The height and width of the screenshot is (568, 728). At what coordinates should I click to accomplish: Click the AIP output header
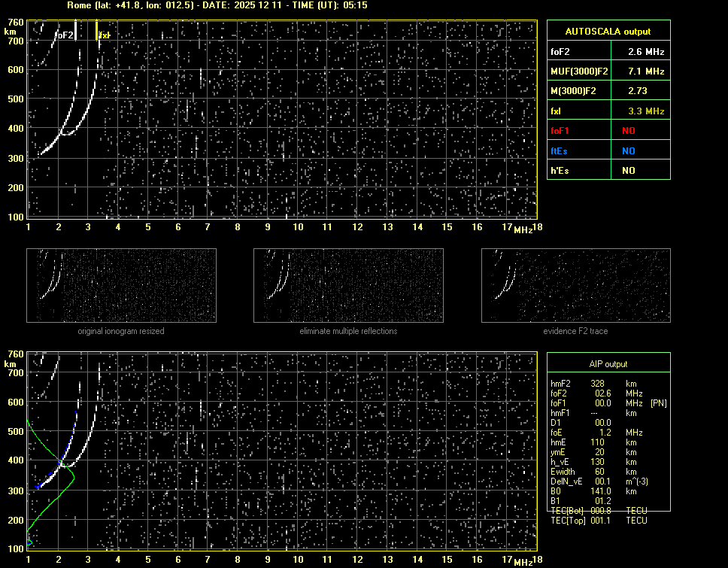[x=608, y=364]
